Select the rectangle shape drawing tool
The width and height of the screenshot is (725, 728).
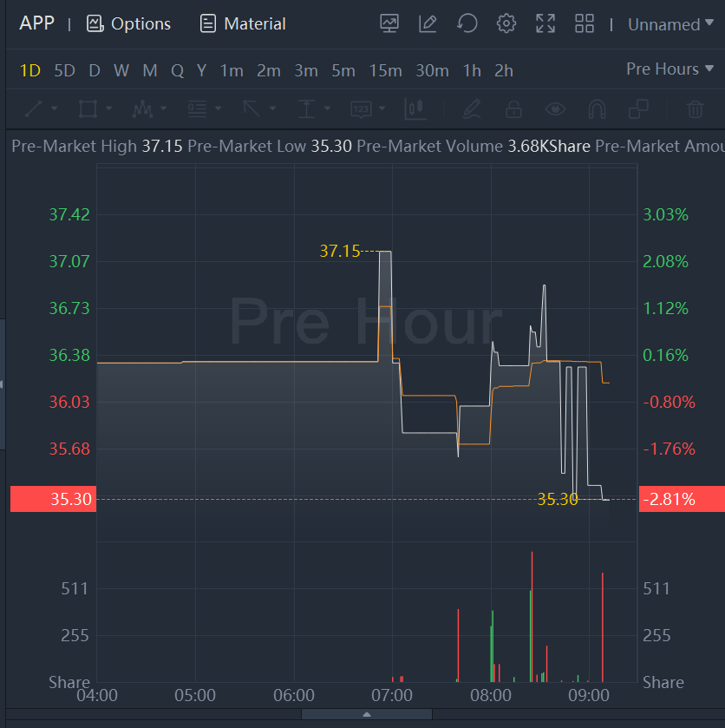click(87, 109)
